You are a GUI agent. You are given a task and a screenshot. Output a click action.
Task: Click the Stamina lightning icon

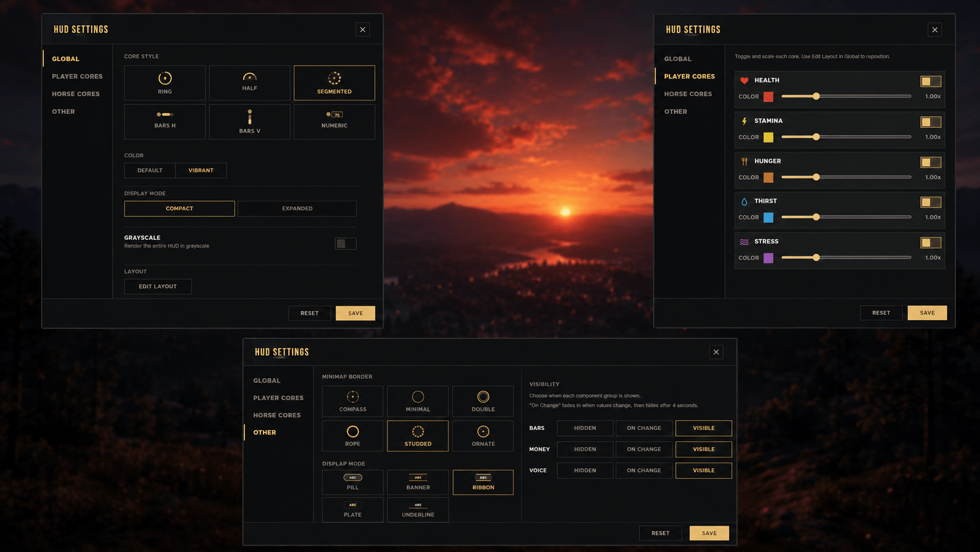click(x=744, y=121)
